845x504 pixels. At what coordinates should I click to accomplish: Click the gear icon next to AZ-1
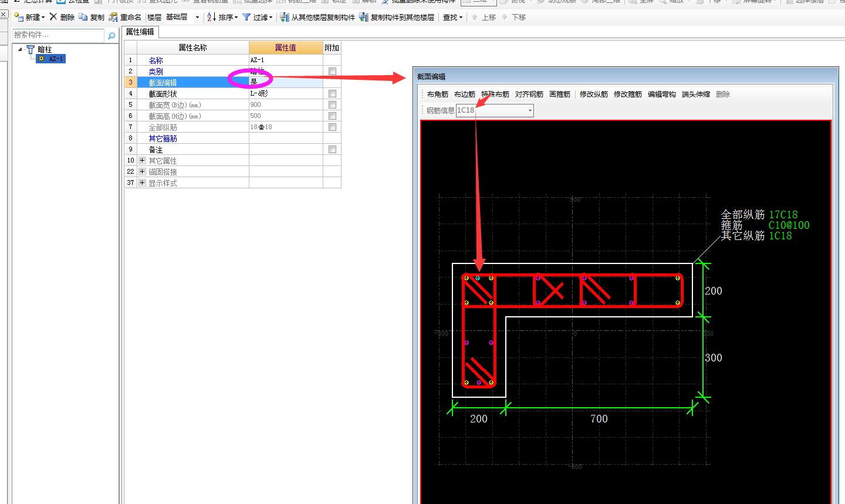41,59
